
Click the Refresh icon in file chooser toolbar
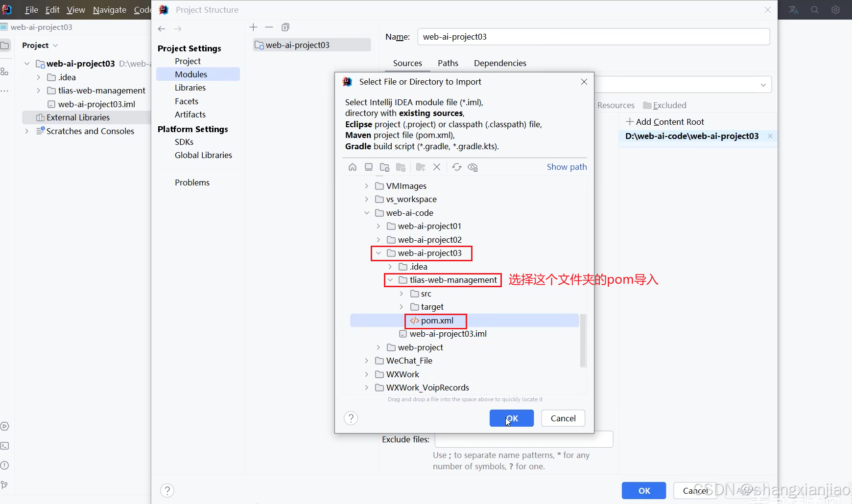[457, 167]
